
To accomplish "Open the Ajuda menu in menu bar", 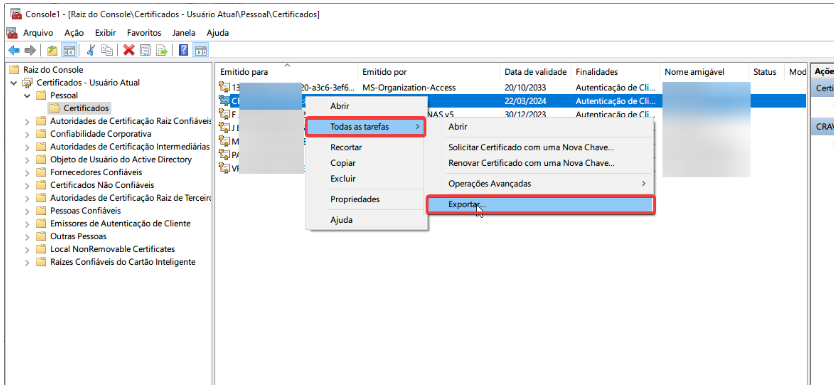I will [x=218, y=32].
